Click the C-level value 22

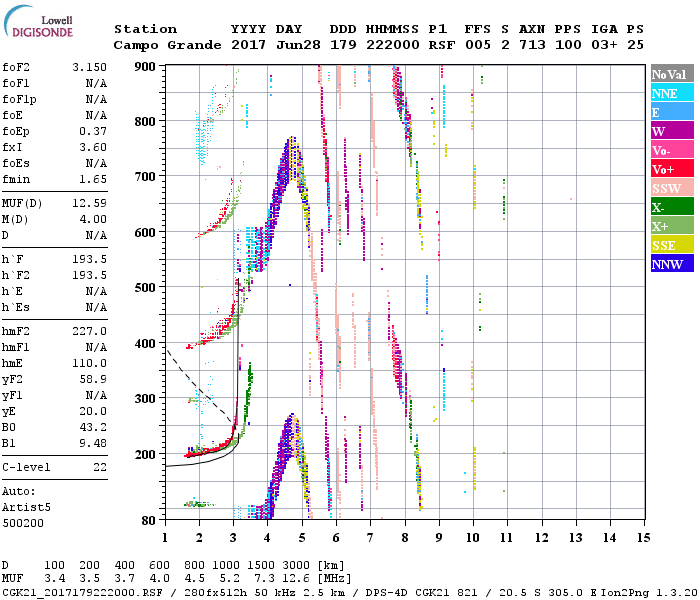coord(100,467)
